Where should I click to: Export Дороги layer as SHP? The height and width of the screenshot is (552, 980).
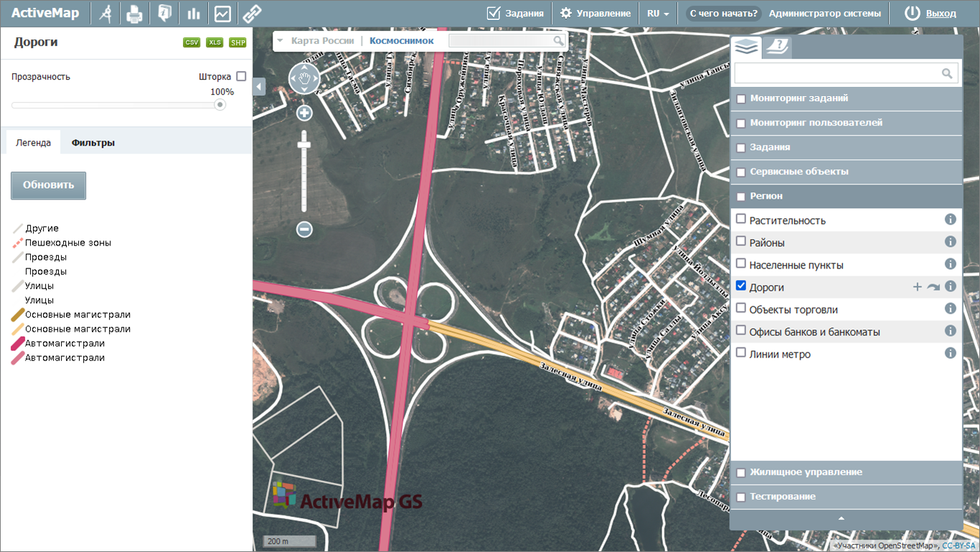pyautogui.click(x=237, y=42)
